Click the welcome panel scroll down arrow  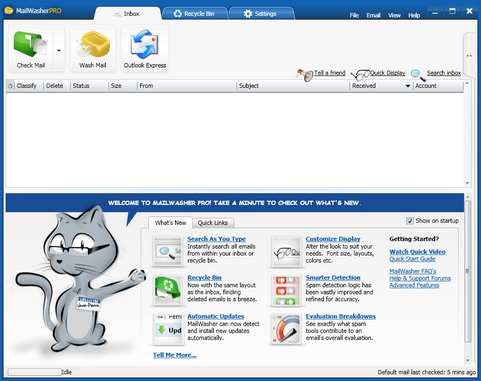coord(467,360)
